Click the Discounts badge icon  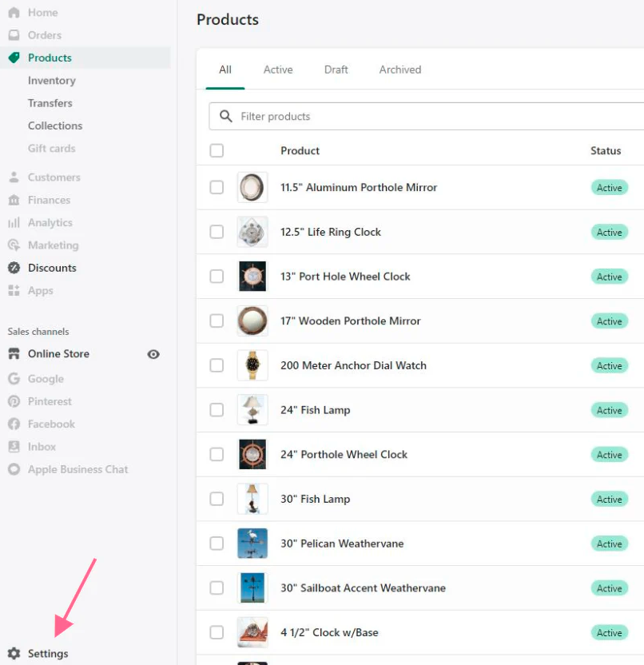(14, 268)
